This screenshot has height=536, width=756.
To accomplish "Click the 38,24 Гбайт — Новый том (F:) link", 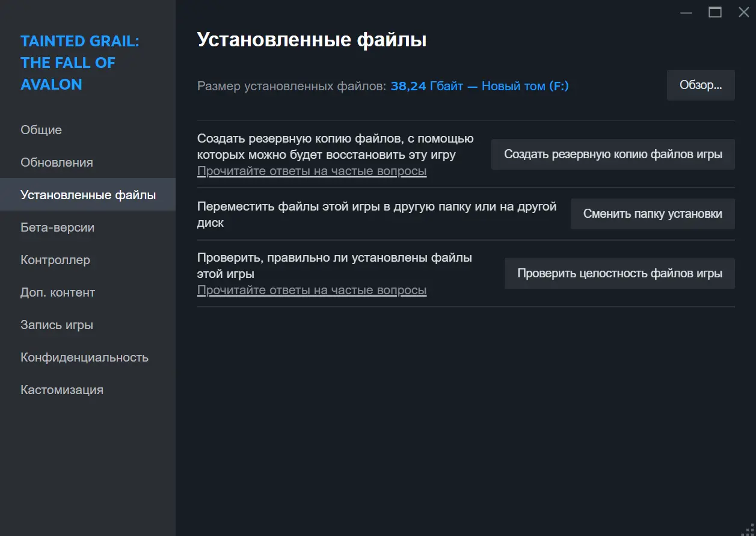I will point(479,86).
